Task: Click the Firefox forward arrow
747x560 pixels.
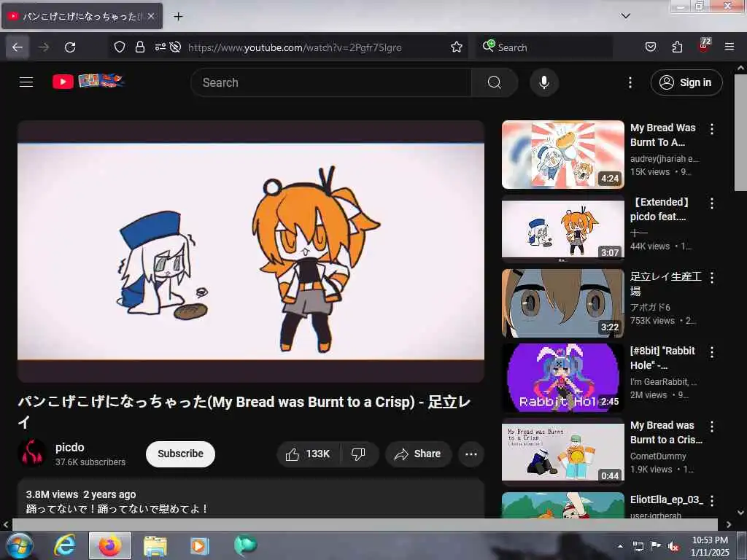Action: 44,47
